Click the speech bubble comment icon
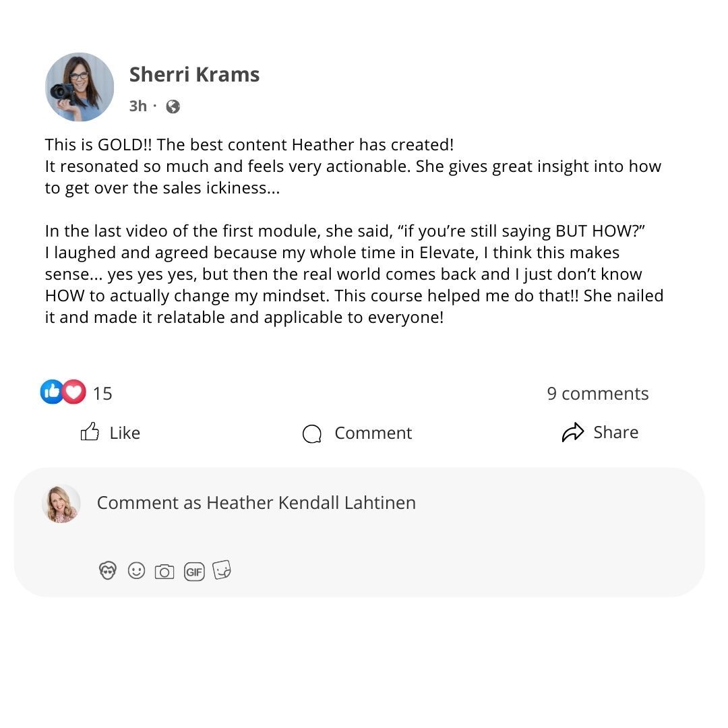The image size is (728, 728). click(311, 433)
